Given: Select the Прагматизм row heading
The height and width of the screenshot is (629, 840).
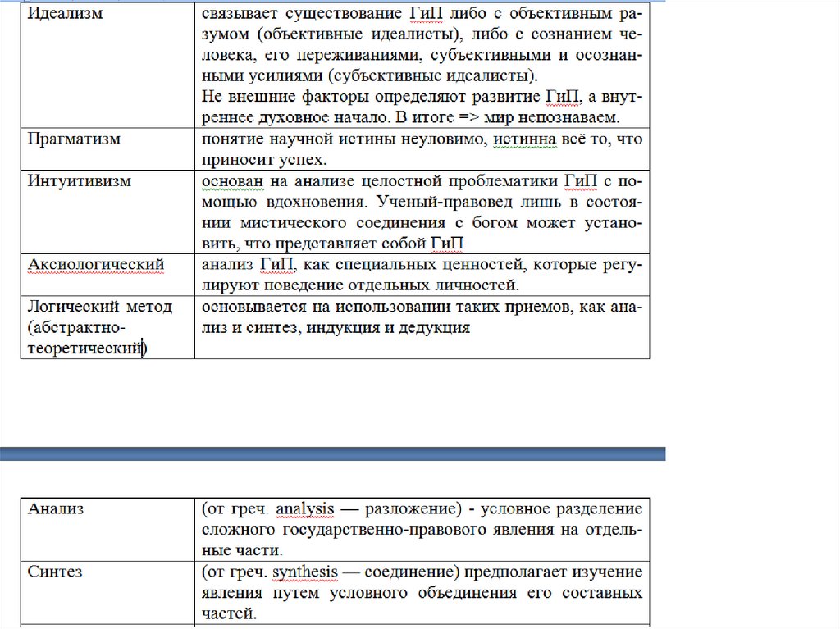Looking at the screenshot, I should pyautogui.click(x=74, y=139).
